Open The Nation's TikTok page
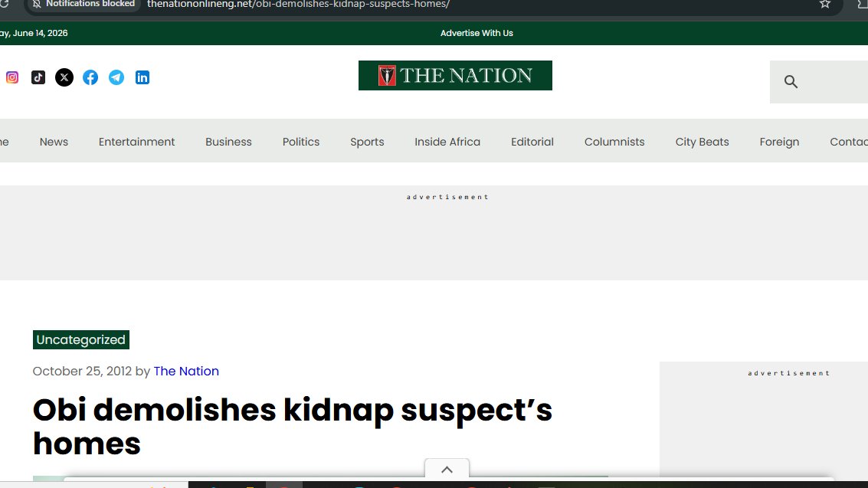The width and height of the screenshot is (868, 488). pos(38,77)
